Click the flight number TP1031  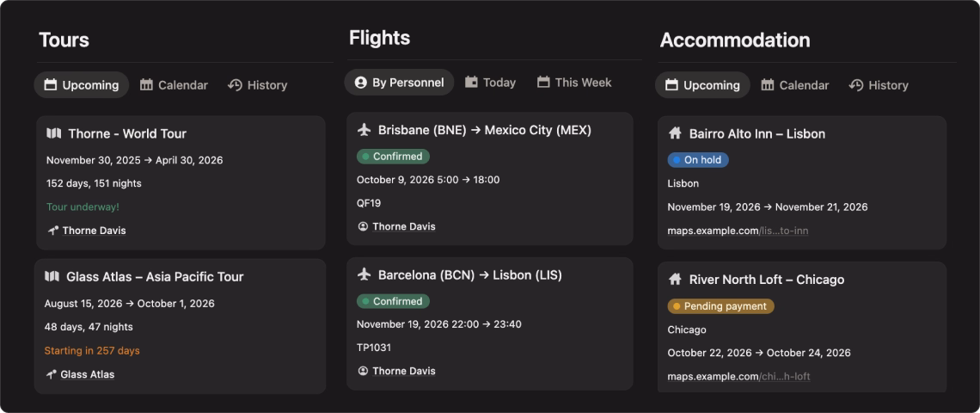pos(374,348)
